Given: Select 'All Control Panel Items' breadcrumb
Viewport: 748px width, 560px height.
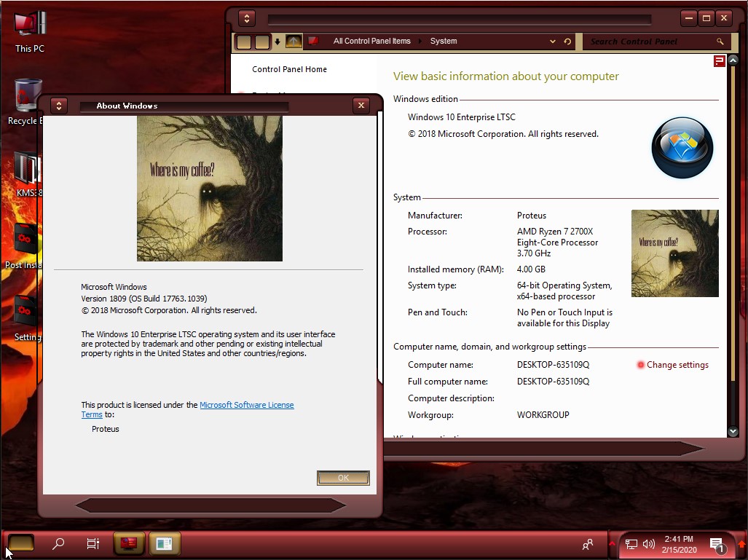Looking at the screenshot, I should (x=371, y=42).
